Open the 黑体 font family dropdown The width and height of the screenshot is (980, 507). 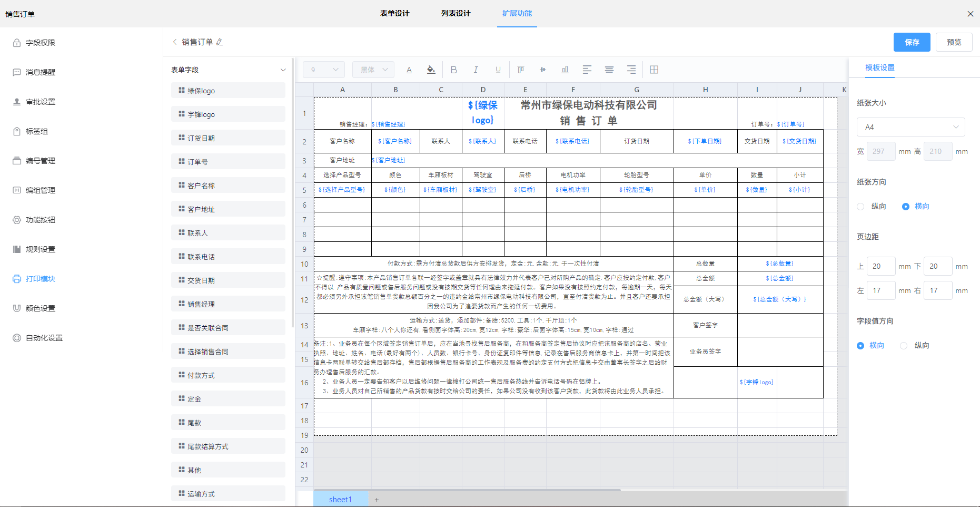(x=373, y=70)
